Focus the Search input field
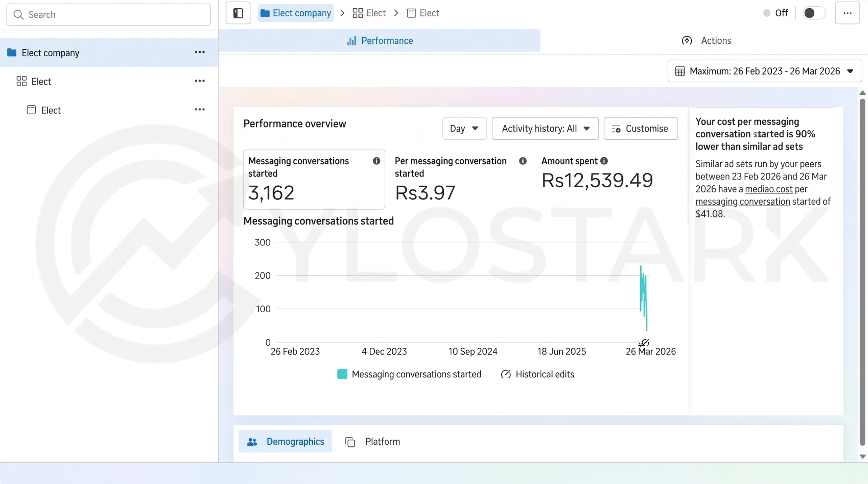The width and height of the screenshot is (868, 484). [x=108, y=15]
